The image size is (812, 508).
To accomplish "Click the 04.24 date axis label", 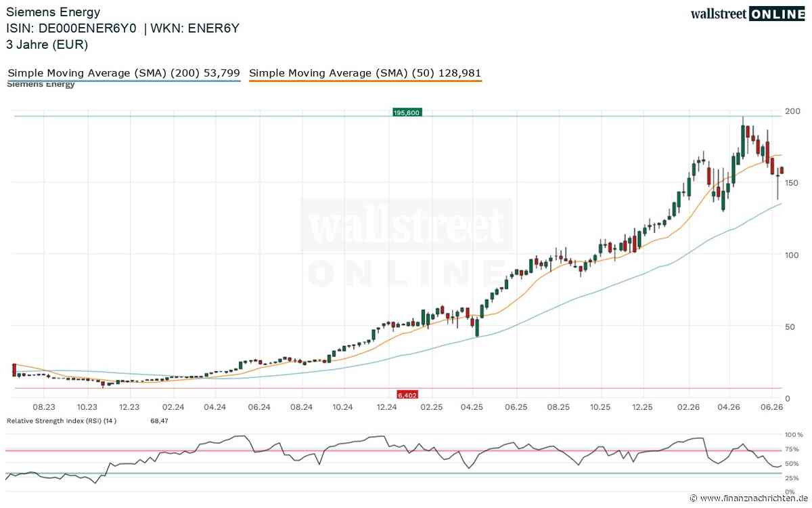I will (215, 407).
